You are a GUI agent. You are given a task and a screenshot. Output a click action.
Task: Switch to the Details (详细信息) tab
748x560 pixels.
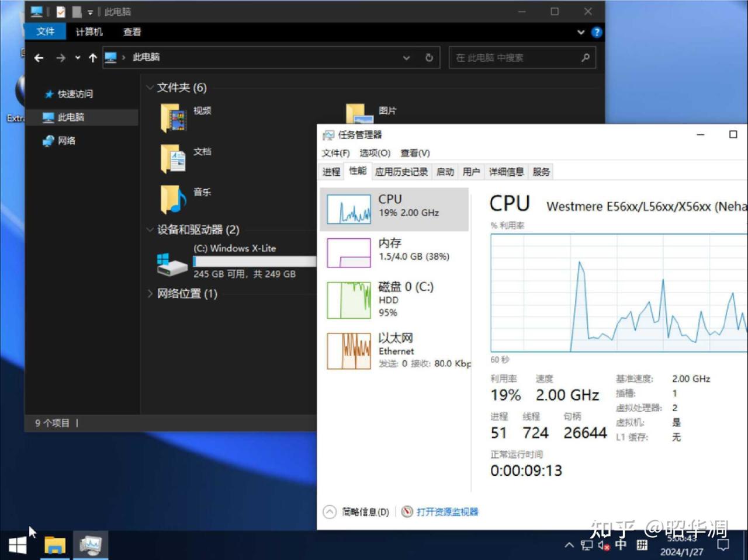pos(506,172)
